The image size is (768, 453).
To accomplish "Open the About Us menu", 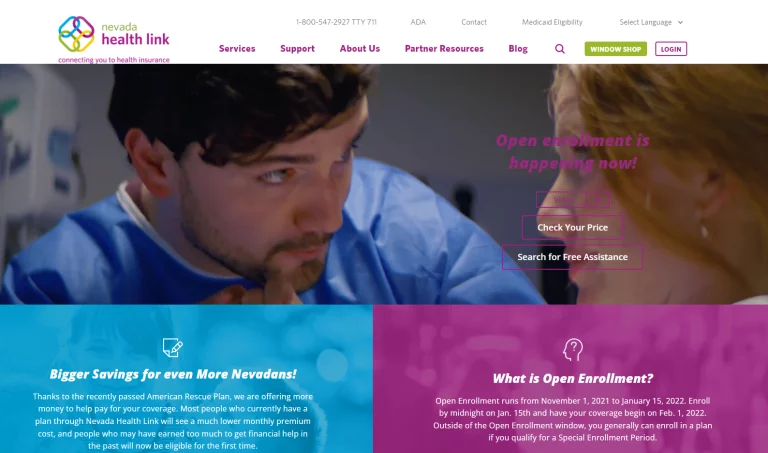I will (x=360, y=48).
